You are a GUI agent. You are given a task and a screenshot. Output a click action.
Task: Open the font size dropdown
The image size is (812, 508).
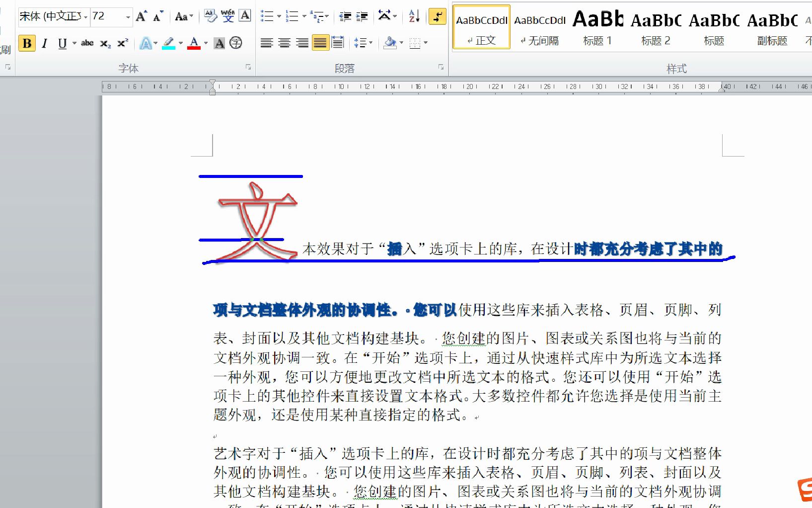pos(127,16)
